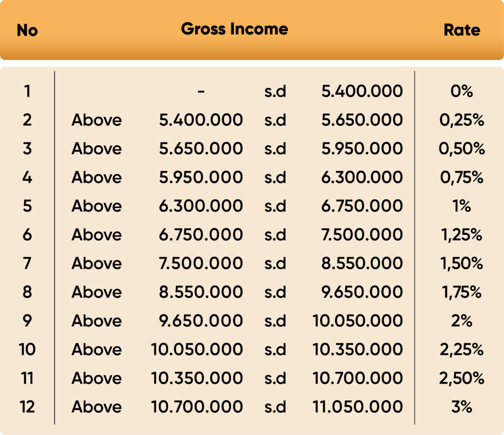The width and height of the screenshot is (504, 435).
Task: Click the "s.d" text in row 1
Action: pos(275,91)
